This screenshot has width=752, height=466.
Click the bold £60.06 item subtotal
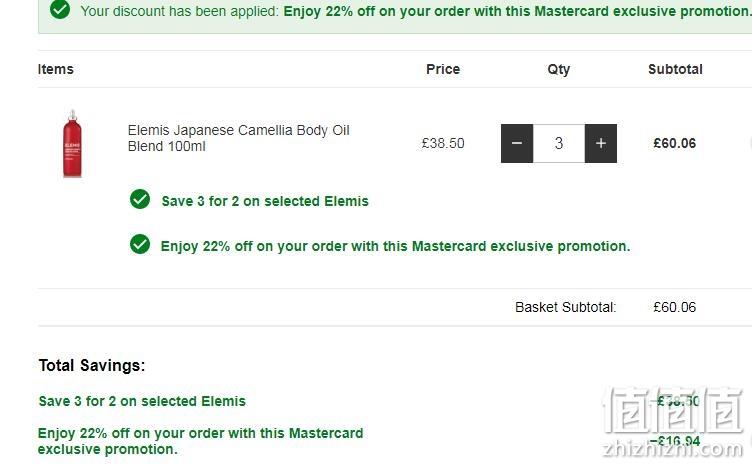(x=674, y=143)
